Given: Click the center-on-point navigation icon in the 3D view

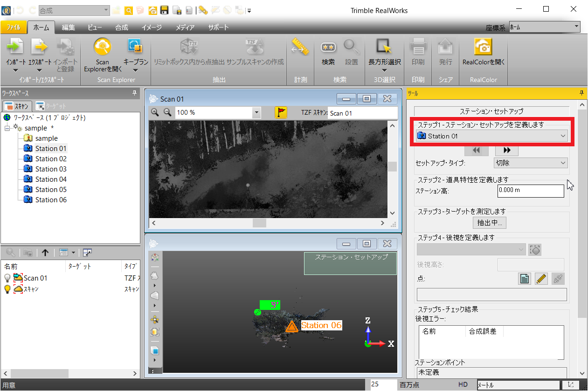Looking at the screenshot, I should [x=155, y=320].
